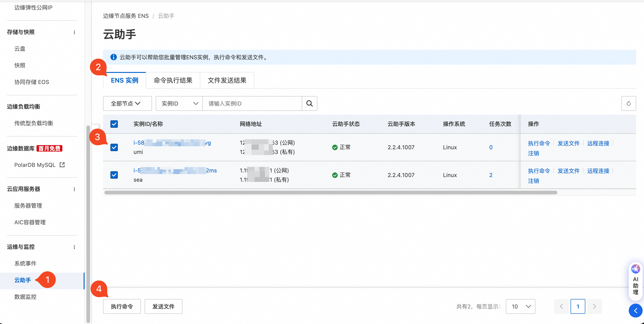Uncheck the sea instance checkbox
Image resolution: width=644 pixels, height=324 pixels.
point(114,175)
